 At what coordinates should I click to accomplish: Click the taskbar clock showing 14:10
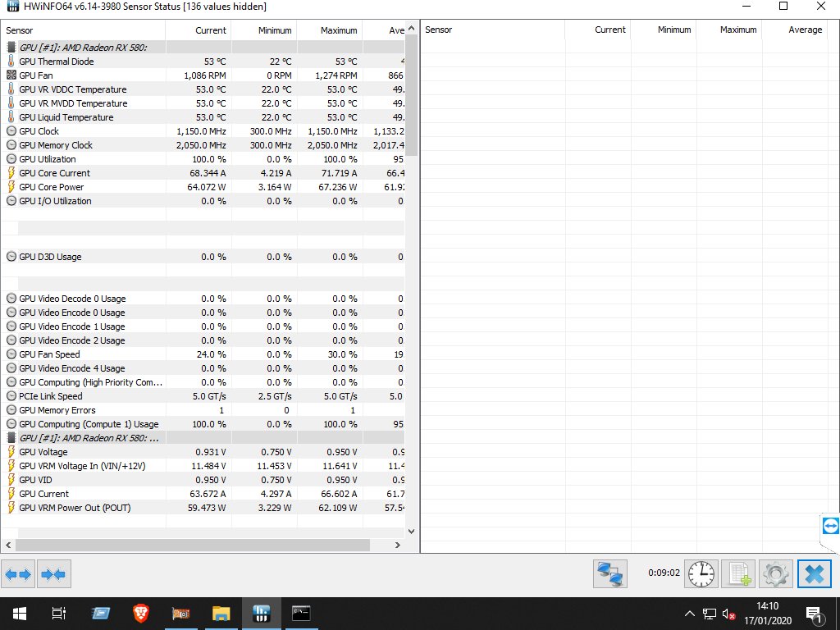(x=768, y=614)
